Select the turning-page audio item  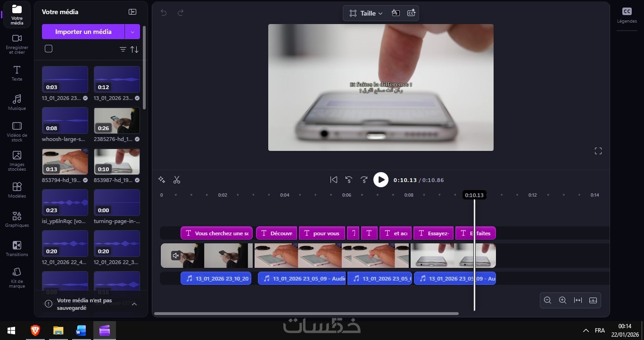[117, 203]
